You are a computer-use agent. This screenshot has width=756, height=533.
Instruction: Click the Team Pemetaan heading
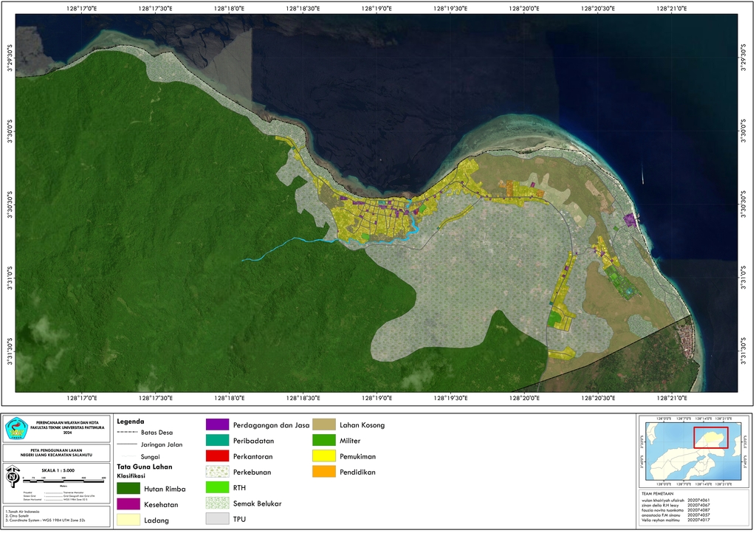pyautogui.click(x=659, y=492)
